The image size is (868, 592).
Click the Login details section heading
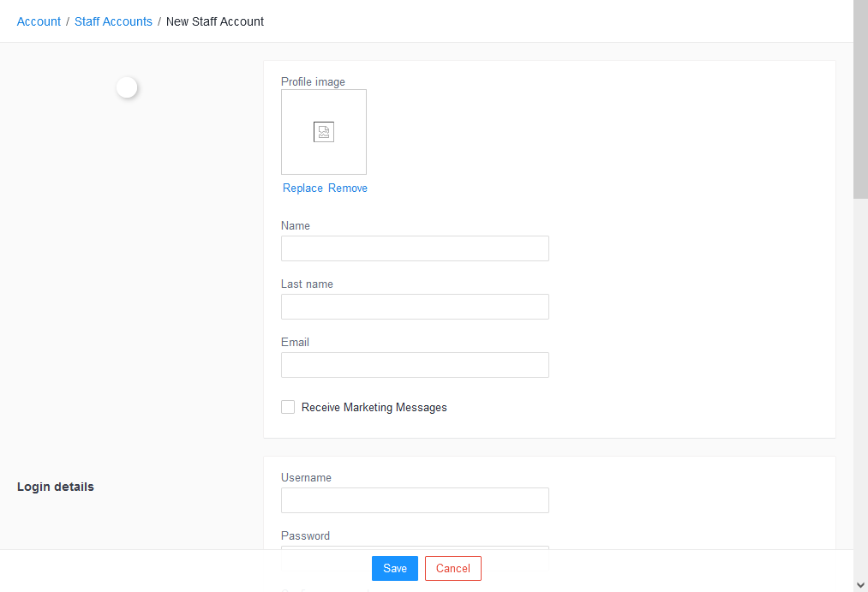point(56,487)
